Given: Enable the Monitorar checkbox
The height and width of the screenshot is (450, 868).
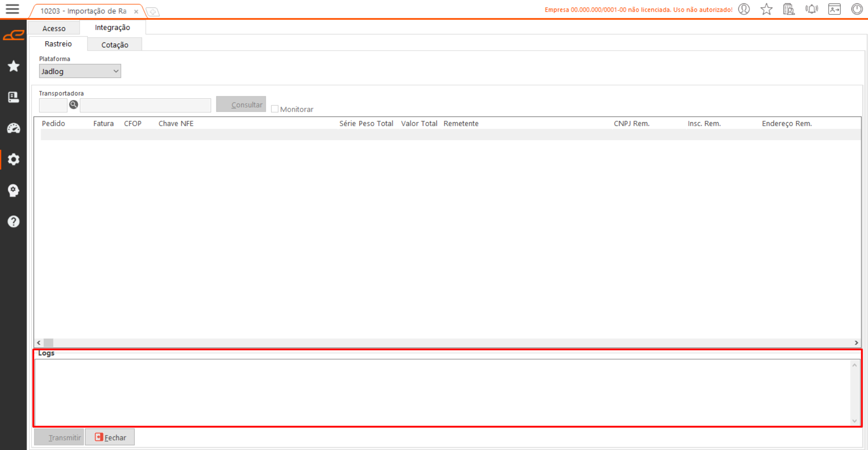Looking at the screenshot, I should (275, 109).
